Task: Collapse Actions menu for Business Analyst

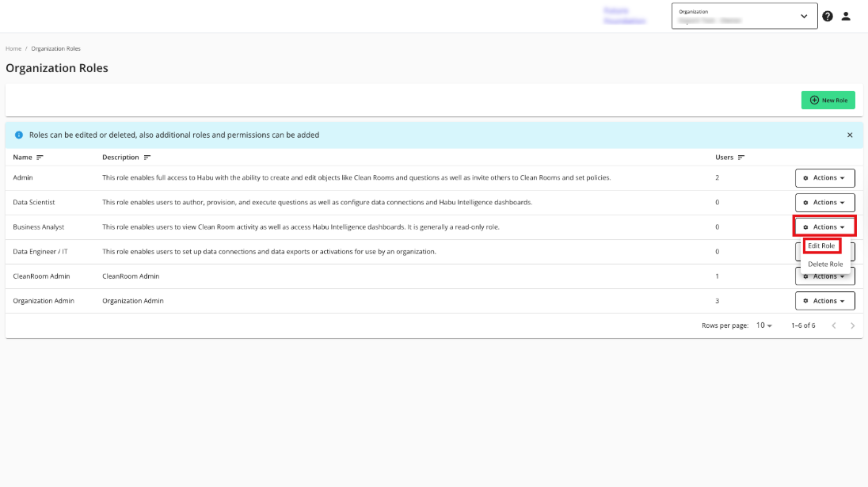Action: click(824, 227)
